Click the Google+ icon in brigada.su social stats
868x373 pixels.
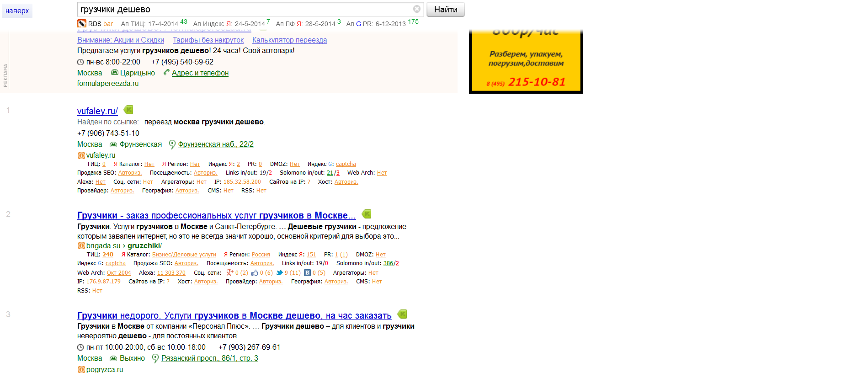[x=230, y=272]
